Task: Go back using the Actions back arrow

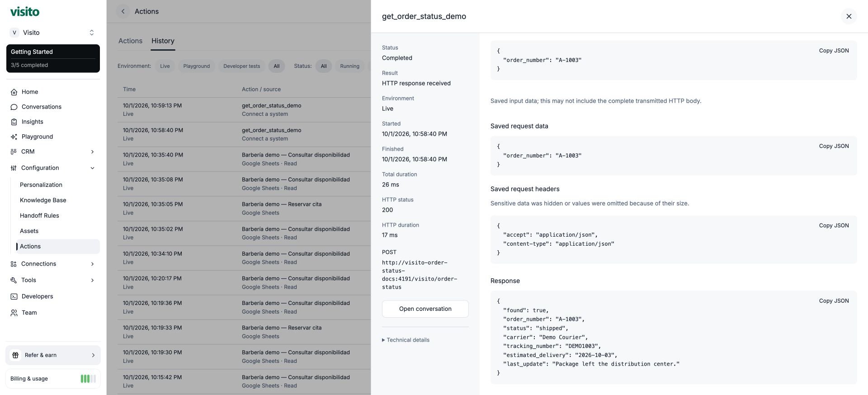Action: pos(123,11)
